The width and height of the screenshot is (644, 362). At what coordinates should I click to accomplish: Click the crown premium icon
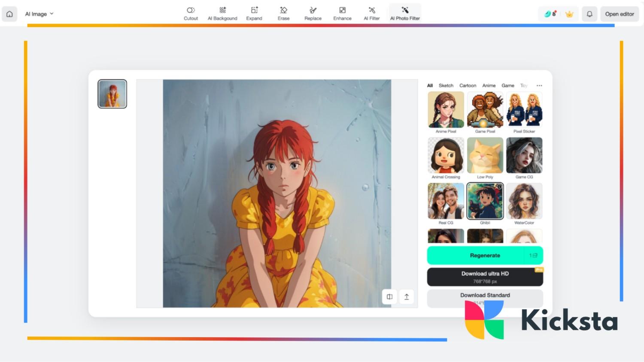[569, 14]
